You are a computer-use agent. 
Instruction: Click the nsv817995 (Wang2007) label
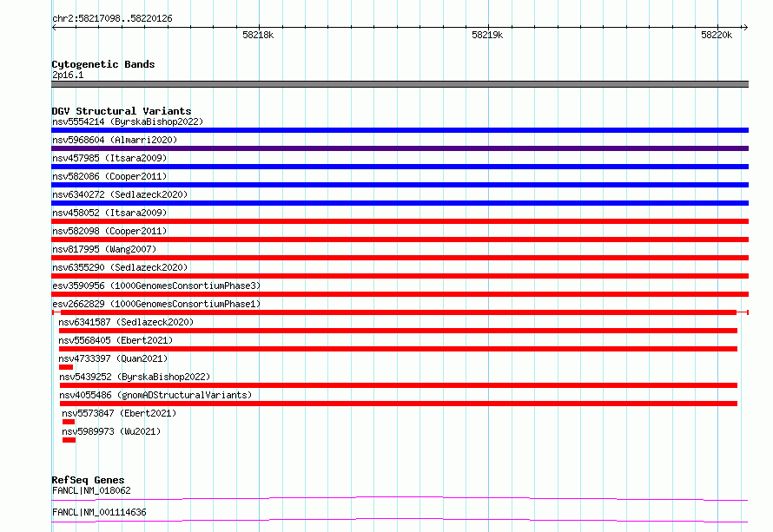click(104, 249)
